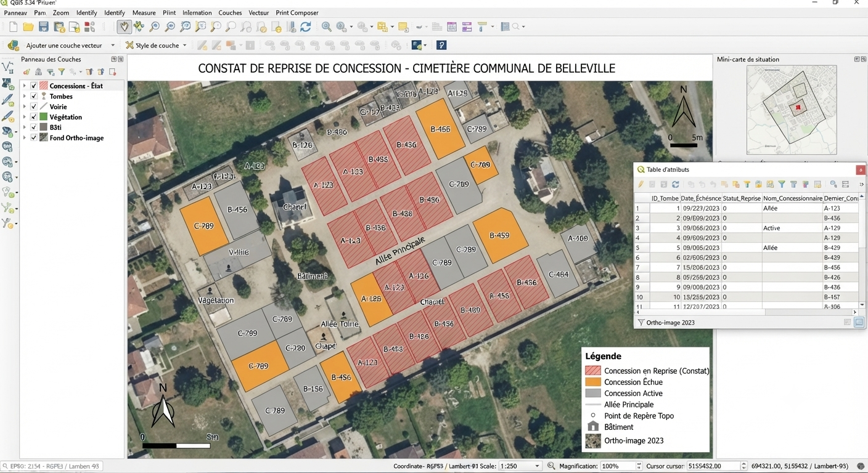This screenshot has height=473, width=868.
Task: Click the Nom_Concessionnaire column header
Action: [x=792, y=198]
